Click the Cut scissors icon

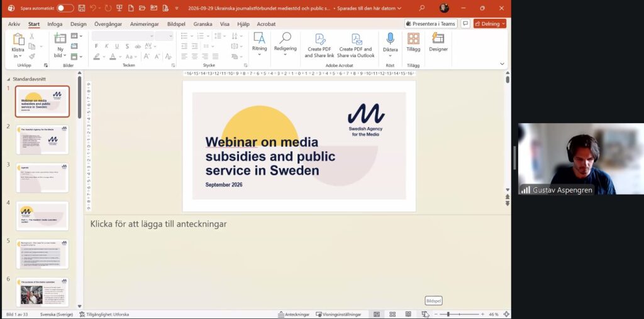coord(31,36)
